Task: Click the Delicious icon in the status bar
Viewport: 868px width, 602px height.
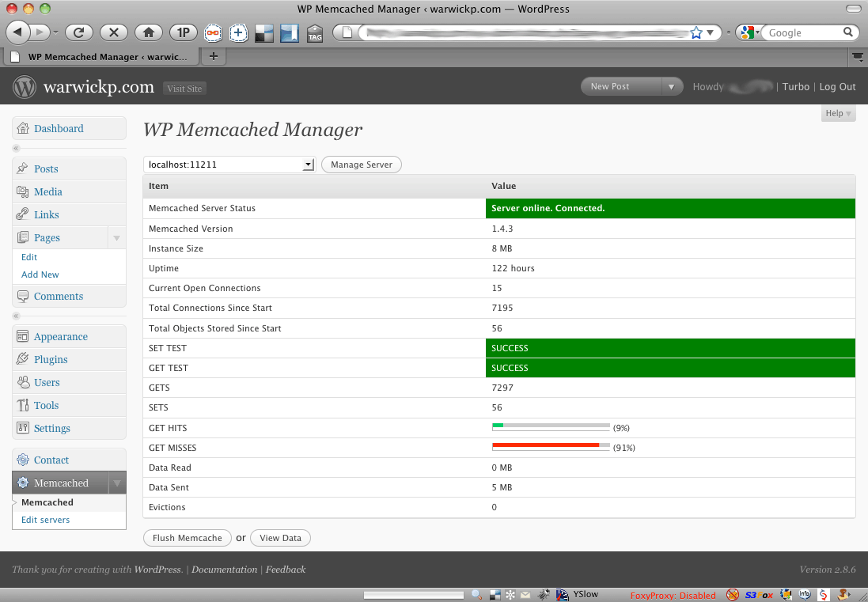Action: (495, 595)
